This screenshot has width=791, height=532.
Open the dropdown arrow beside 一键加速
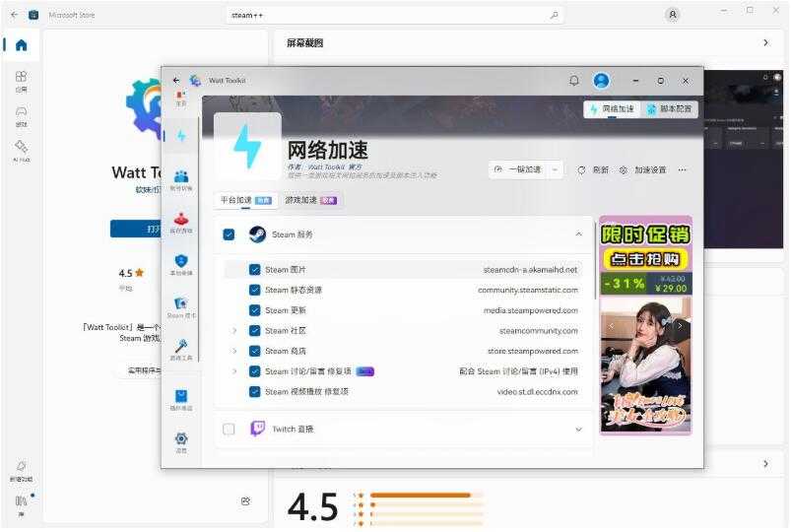point(555,170)
